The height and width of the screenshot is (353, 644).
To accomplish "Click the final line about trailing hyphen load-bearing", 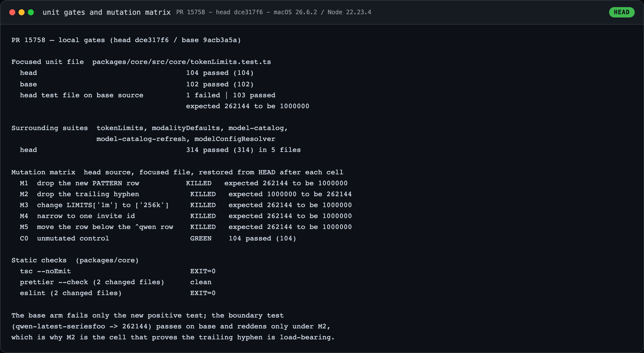I will tap(173, 337).
